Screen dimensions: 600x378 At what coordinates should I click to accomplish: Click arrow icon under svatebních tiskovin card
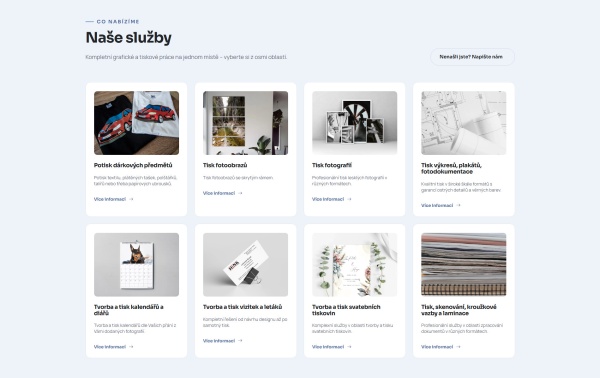[349, 347]
